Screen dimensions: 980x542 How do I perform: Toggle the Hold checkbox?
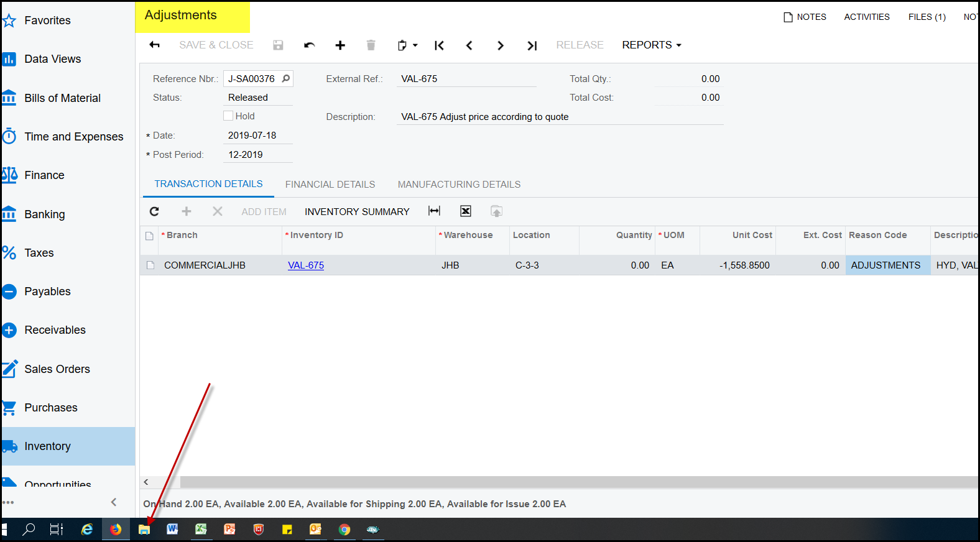[228, 116]
